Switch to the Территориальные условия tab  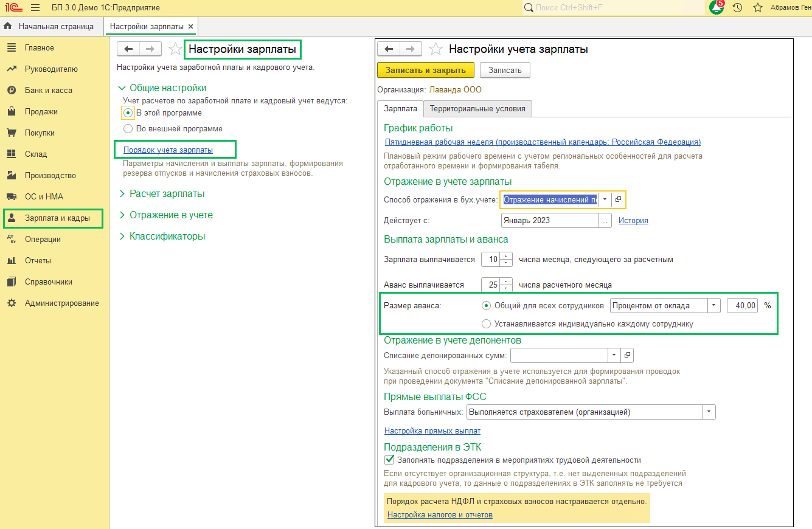(x=477, y=109)
